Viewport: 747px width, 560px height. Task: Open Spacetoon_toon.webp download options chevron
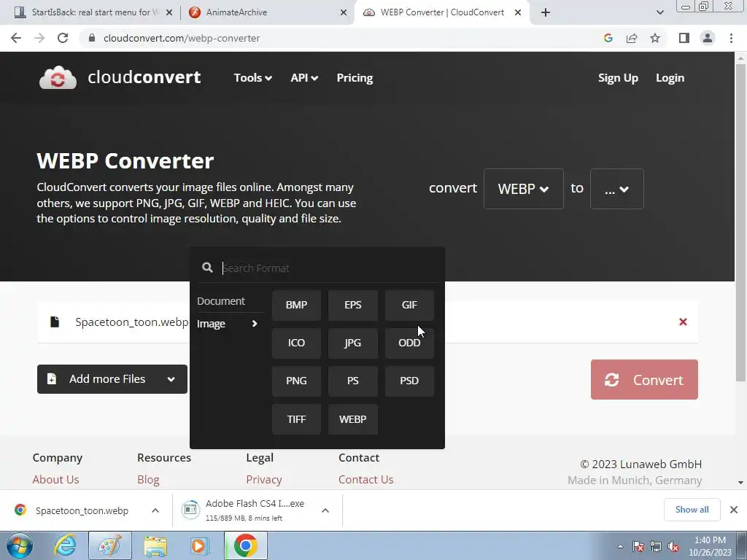tap(155, 510)
